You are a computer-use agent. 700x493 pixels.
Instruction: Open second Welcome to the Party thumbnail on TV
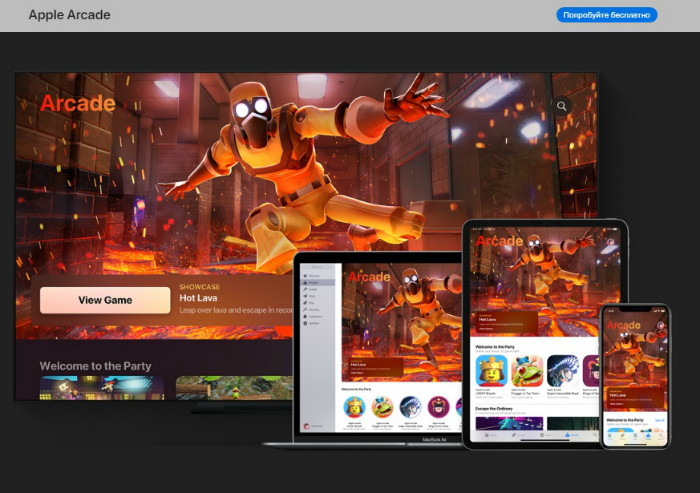pyautogui.click(x=234, y=388)
